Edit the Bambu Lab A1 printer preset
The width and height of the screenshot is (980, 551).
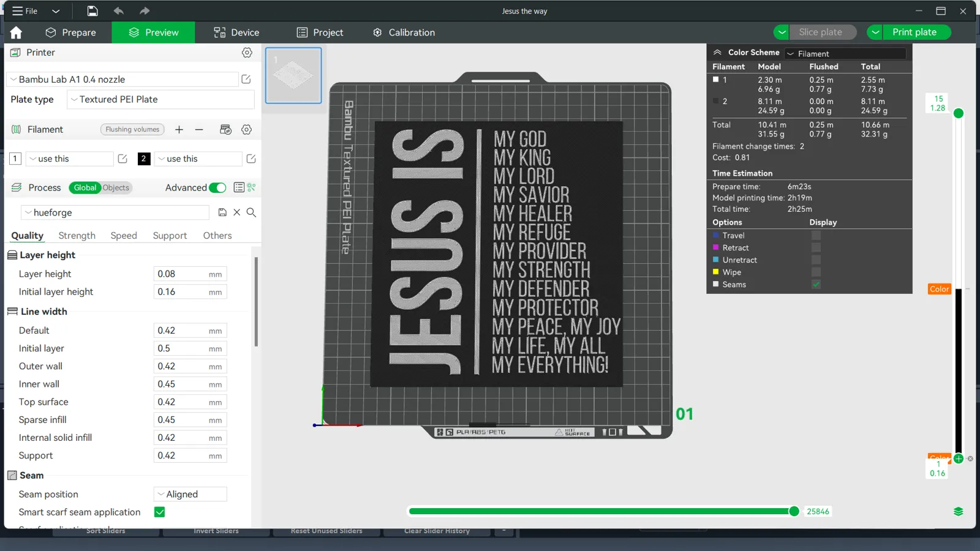click(x=246, y=79)
